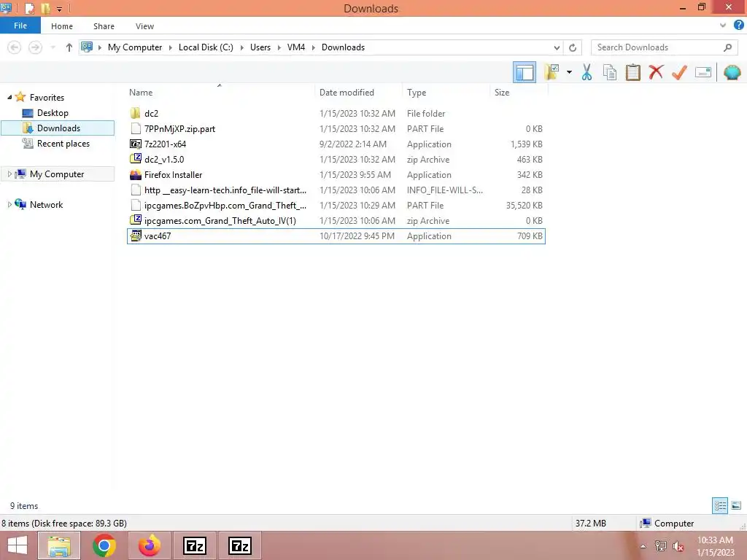Click the search magnifier icon
The height and width of the screenshot is (560, 747).
[727, 47]
